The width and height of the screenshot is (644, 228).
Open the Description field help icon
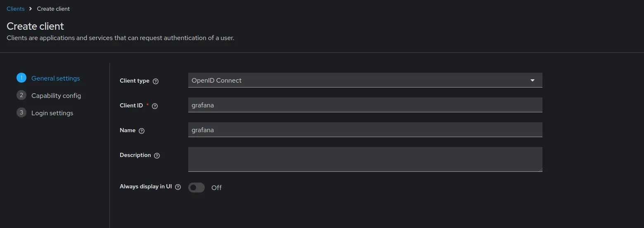pos(157,156)
